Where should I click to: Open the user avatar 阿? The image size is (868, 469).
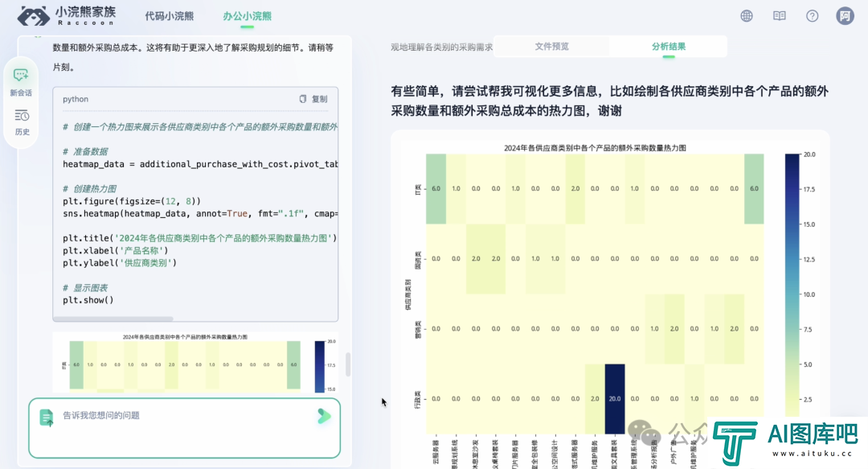click(x=845, y=16)
